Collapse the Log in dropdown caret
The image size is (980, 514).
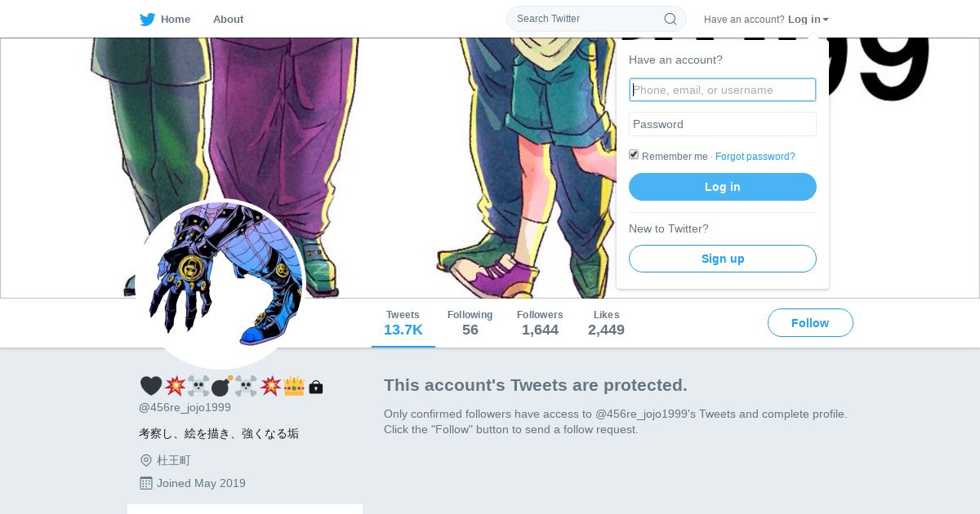(826, 20)
